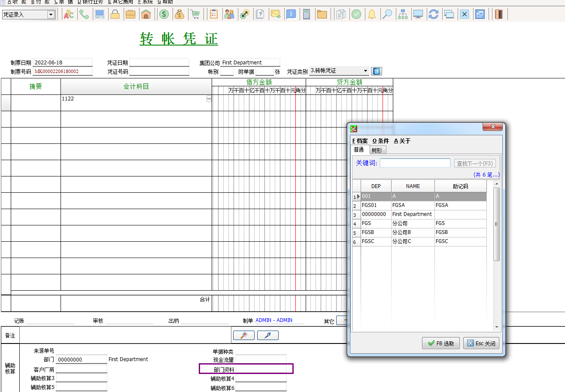Click the magnifier search icon in toolbar
Image resolution: width=565 pixels, height=392 pixels.
(x=387, y=14)
